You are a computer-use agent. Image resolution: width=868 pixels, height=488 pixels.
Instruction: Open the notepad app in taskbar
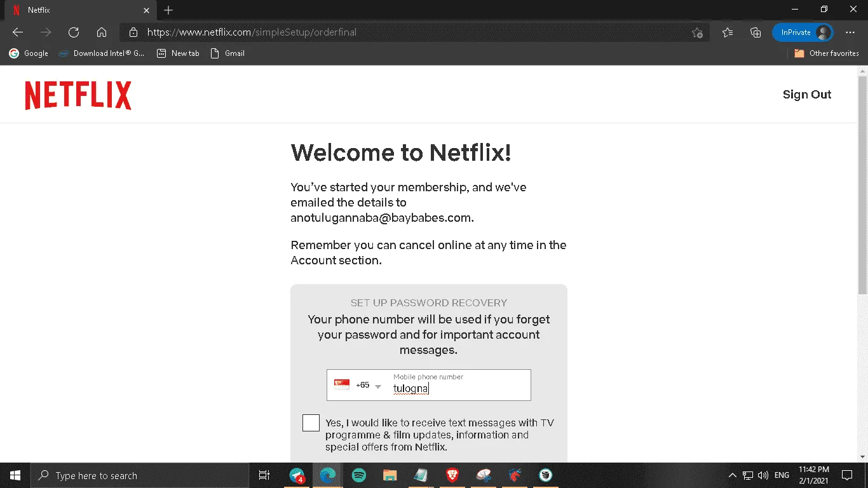pyautogui.click(x=421, y=475)
